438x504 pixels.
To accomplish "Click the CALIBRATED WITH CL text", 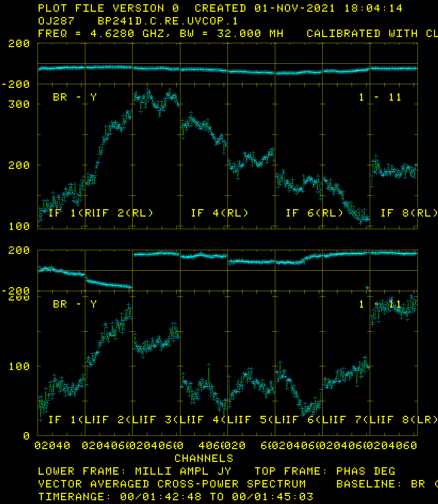I will (x=372, y=34).
